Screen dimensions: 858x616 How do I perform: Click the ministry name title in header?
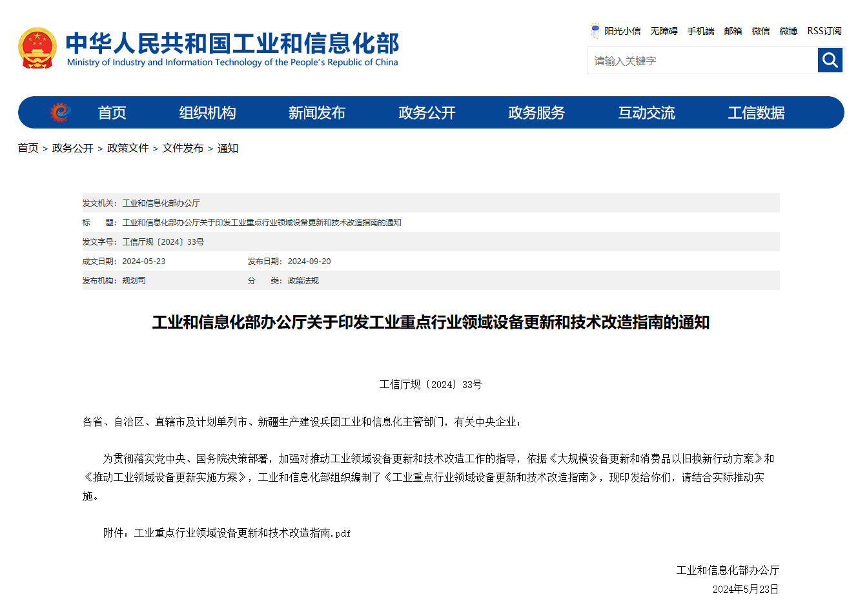pyautogui.click(x=232, y=43)
